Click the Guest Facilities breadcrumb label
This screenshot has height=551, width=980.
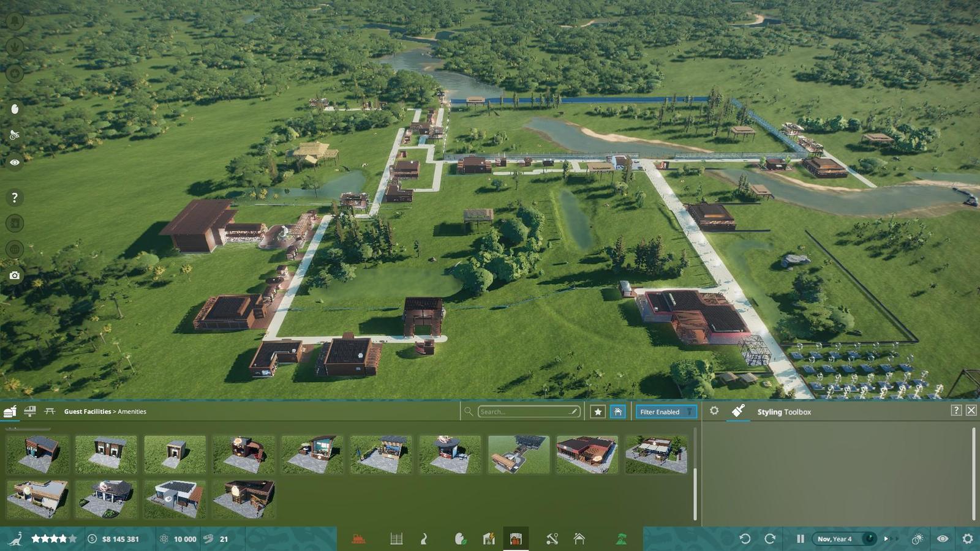(88, 411)
